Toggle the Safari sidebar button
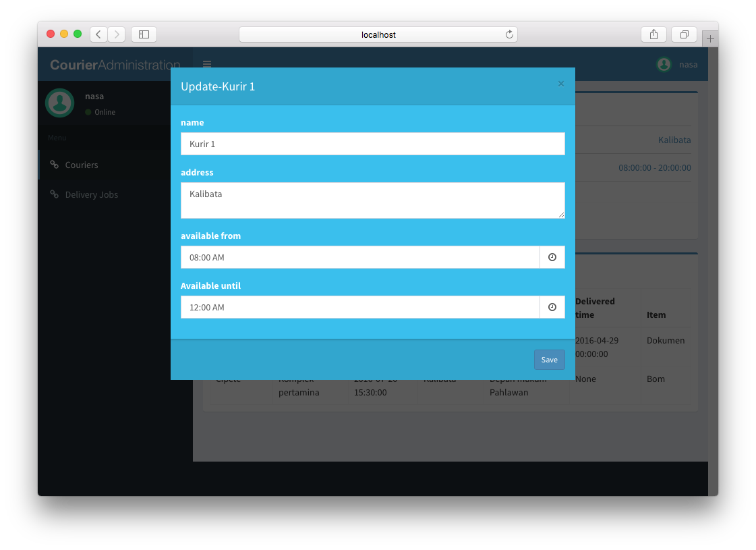This screenshot has height=550, width=756. point(144,34)
